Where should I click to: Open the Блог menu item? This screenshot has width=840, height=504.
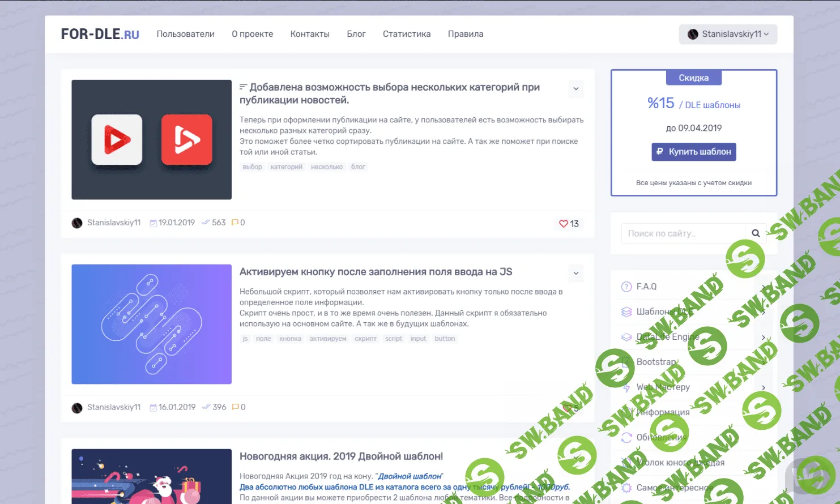pyautogui.click(x=356, y=34)
